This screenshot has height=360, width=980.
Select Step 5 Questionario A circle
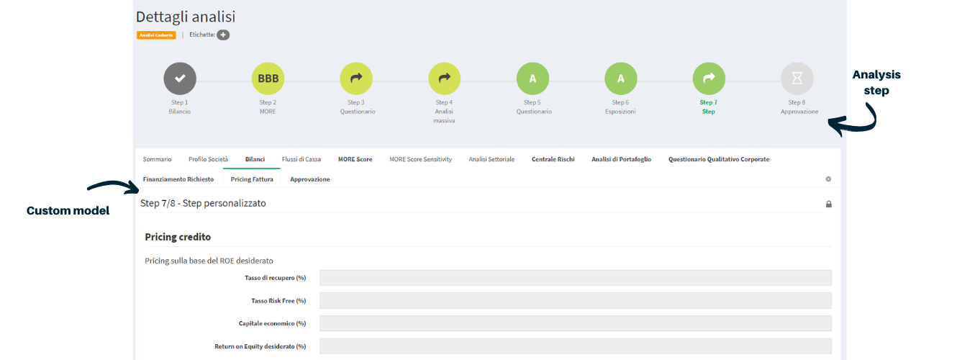click(532, 78)
